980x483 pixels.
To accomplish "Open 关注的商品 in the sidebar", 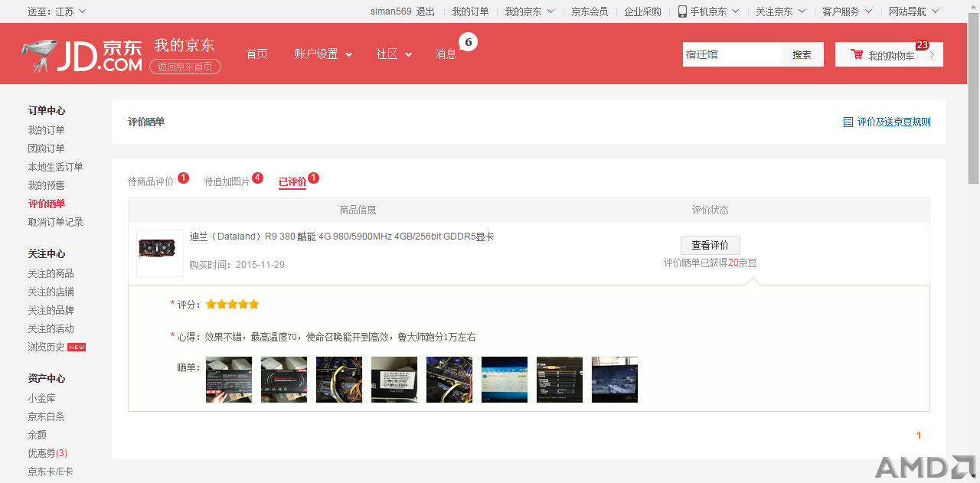I will point(51,273).
